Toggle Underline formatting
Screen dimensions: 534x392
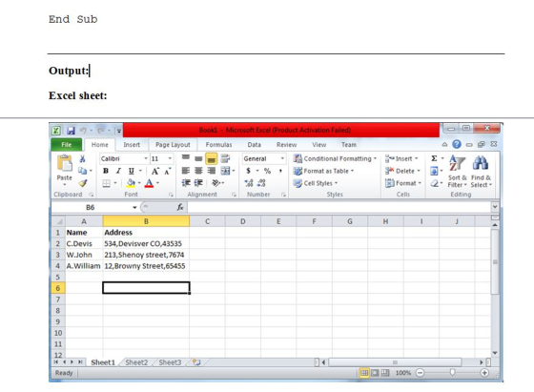pyautogui.click(x=132, y=171)
